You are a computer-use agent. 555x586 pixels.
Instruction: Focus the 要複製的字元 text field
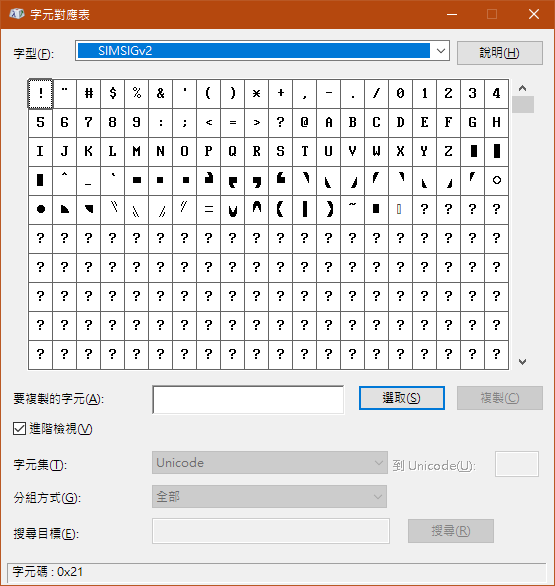click(248, 400)
